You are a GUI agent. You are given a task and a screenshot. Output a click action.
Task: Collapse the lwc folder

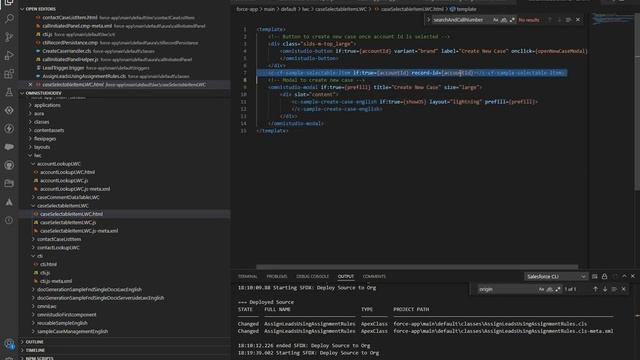coord(38,155)
